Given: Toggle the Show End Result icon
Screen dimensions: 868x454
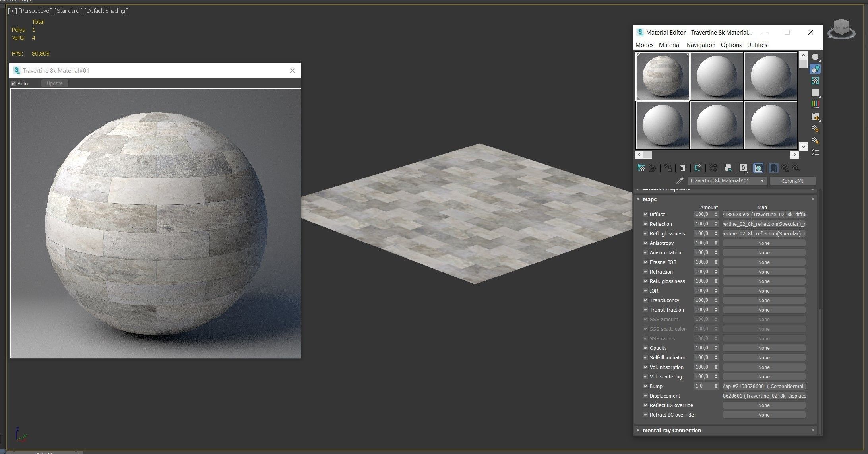Looking at the screenshot, I should [773, 168].
